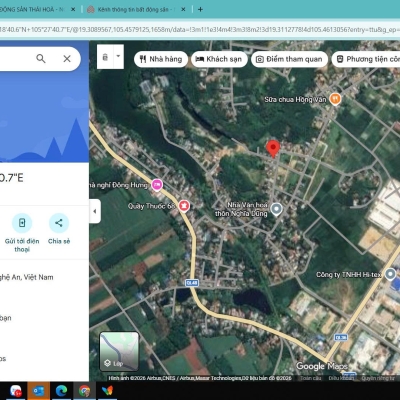Filter map by Nhà hàng
Screen dimensions: 400x400
(x=161, y=59)
